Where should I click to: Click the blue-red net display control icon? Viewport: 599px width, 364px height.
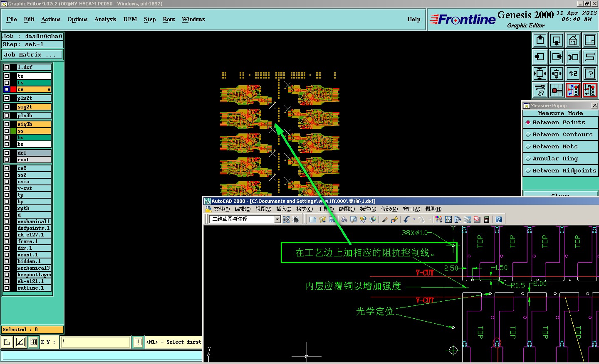pos(573,90)
